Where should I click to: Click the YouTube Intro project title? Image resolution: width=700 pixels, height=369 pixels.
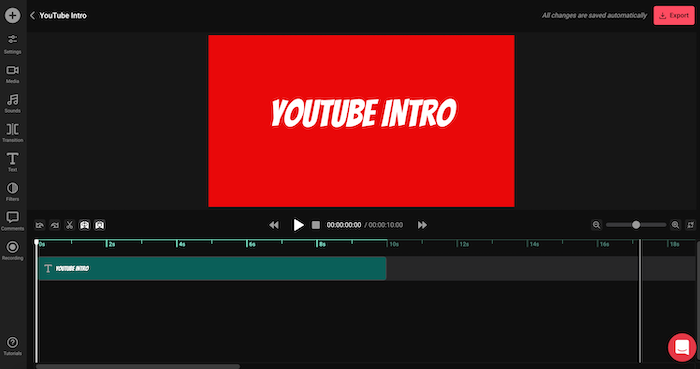[63, 16]
